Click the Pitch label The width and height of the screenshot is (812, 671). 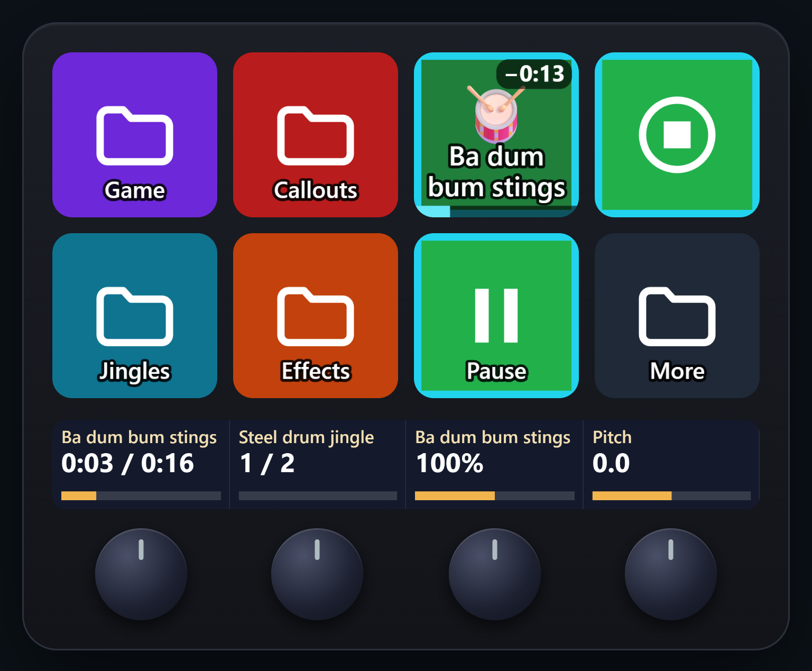(612, 437)
